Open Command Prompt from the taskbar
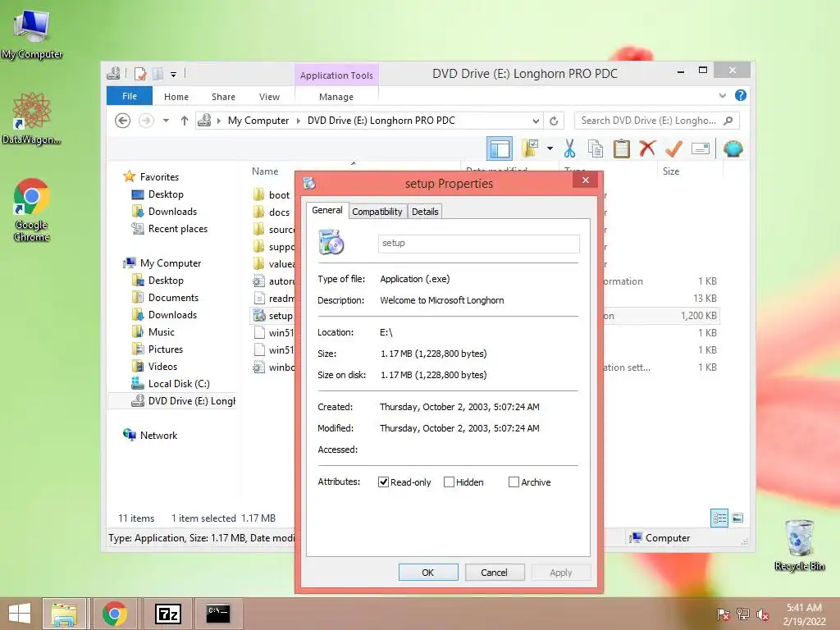Screen dimensions: 840x630 point(218,614)
